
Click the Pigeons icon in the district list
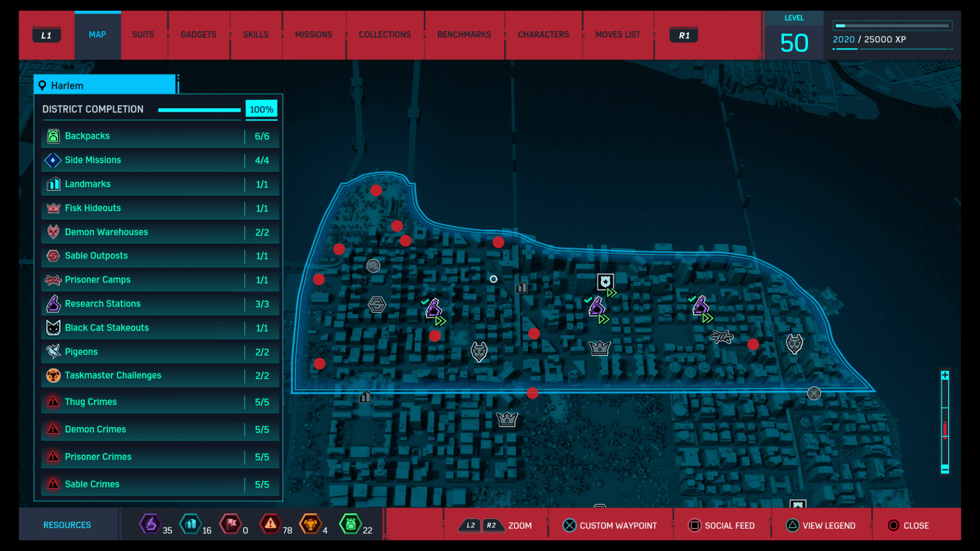click(53, 352)
